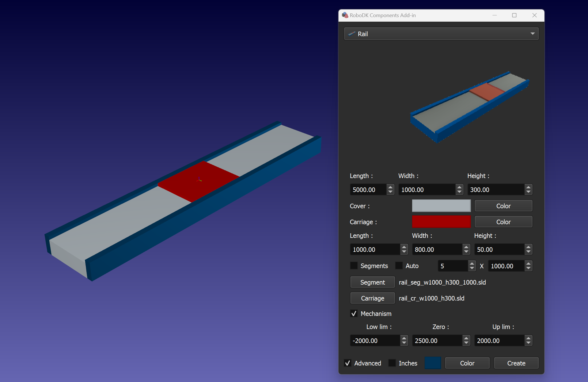
Task: Open the Rail component type dropdown
Action: pyautogui.click(x=532, y=34)
